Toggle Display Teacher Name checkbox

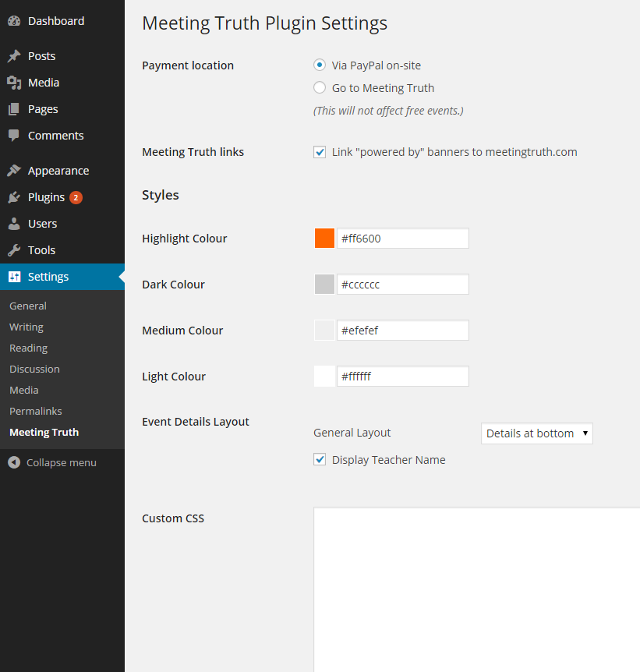(320, 459)
